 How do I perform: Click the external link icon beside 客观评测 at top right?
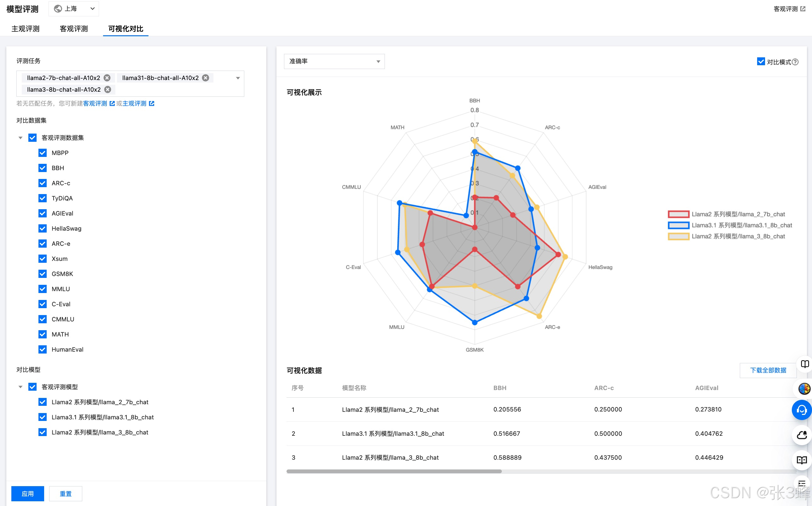(x=803, y=9)
